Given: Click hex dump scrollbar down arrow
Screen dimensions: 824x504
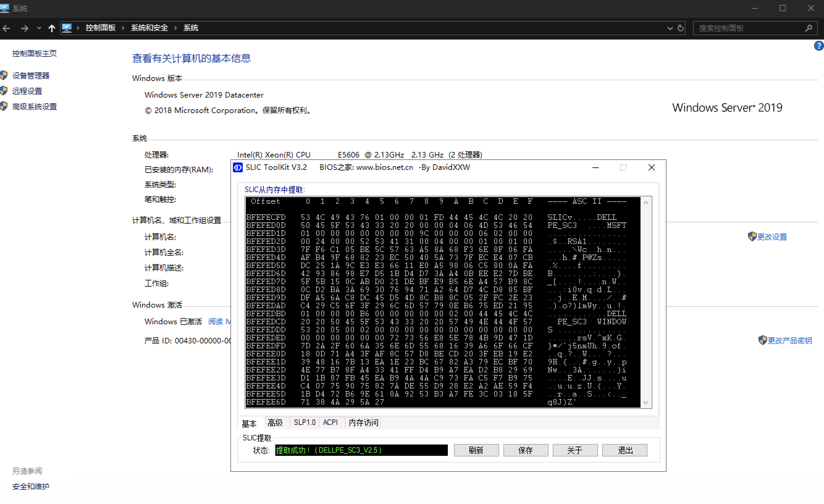Looking at the screenshot, I should (x=646, y=403).
